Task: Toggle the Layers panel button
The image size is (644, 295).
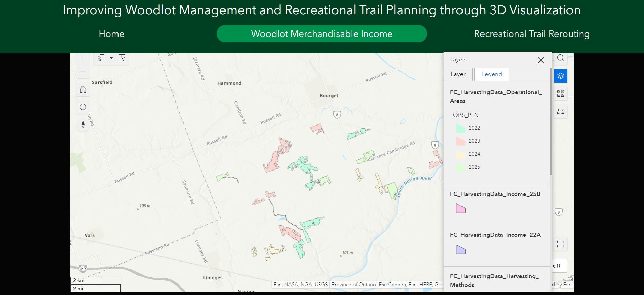Action: pos(561,76)
